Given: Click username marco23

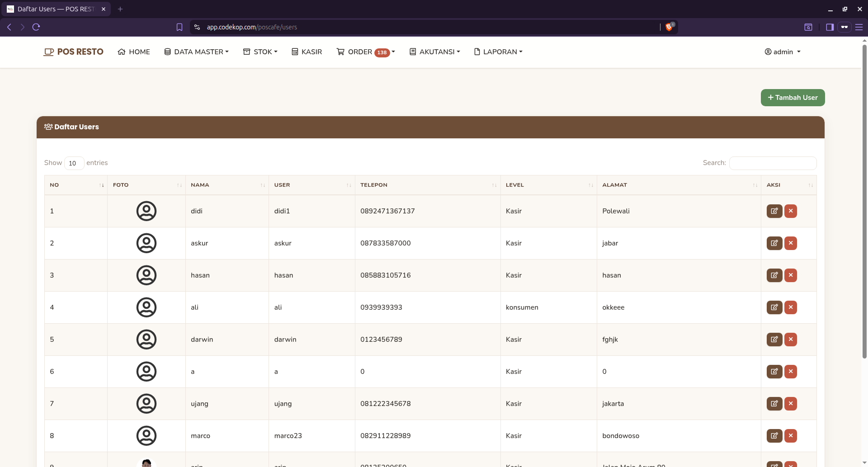Looking at the screenshot, I should click(x=288, y=436).
